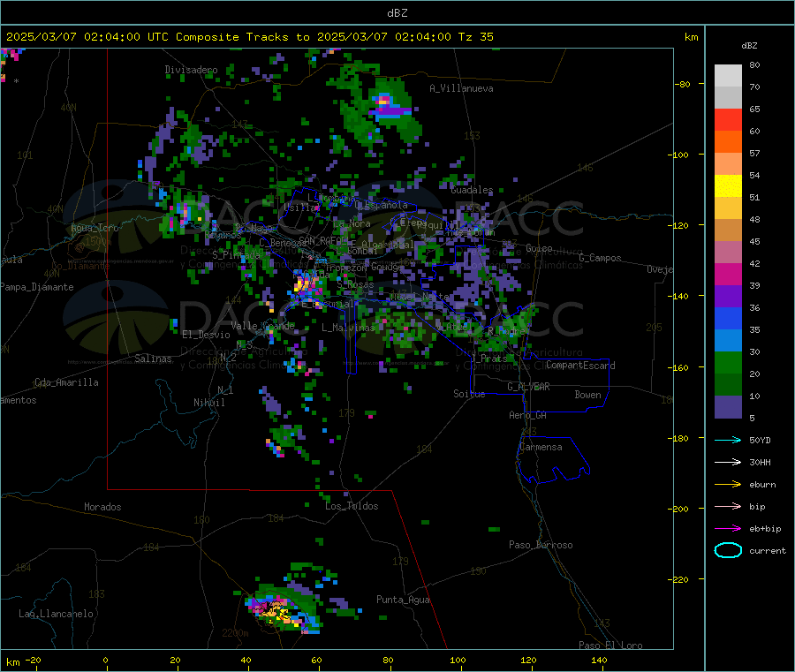795x672 pixels.
Task: Click the 45 dBZ scale value
Action: coord(754,241)
